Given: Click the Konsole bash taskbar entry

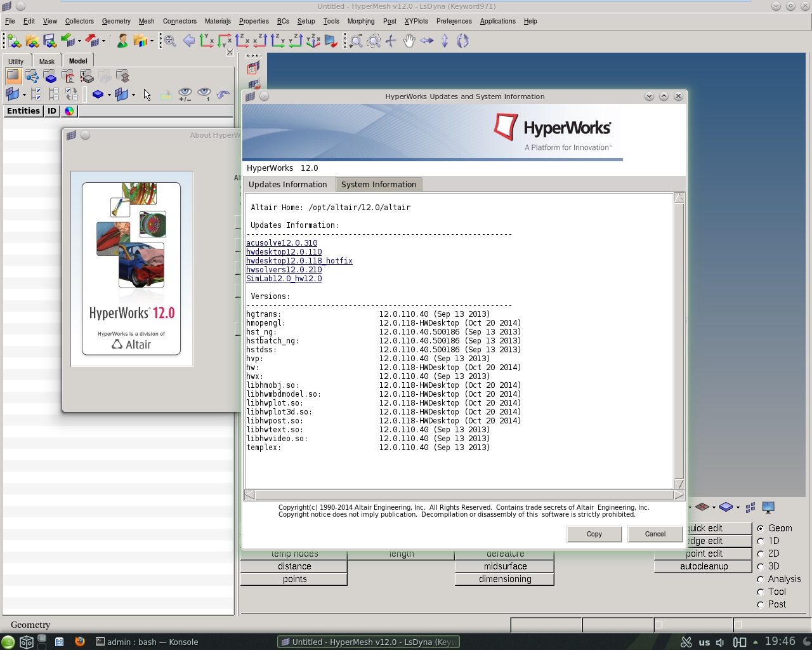Looking at the screenshot, I should (x=147, y=642).
